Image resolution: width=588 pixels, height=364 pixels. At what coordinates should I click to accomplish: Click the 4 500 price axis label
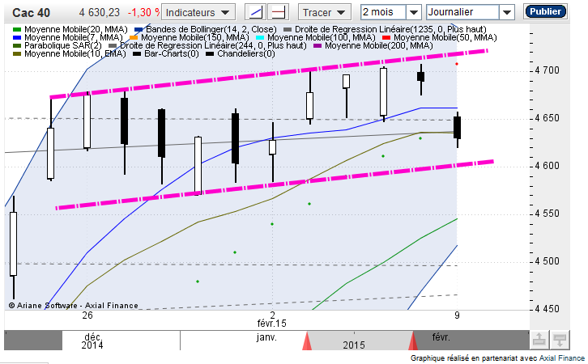click(547, 261)
